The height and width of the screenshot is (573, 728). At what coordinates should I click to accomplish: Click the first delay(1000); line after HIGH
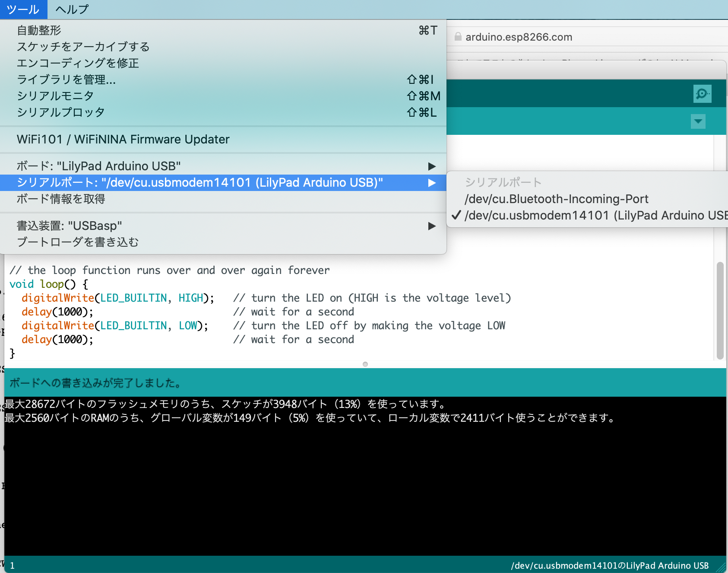(x=57, y=312)
